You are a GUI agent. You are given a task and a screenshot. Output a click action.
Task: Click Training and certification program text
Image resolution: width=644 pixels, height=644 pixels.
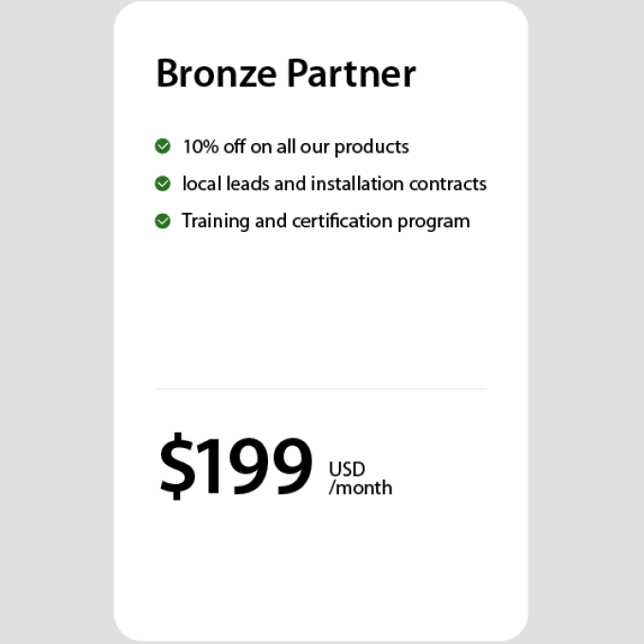pyautogui.click(x=326, y=222)
